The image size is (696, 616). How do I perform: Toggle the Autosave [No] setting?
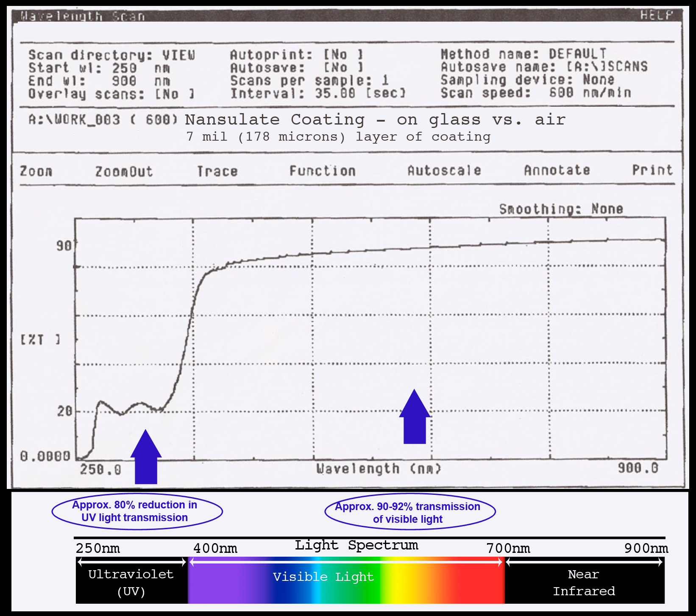(297, 67)
